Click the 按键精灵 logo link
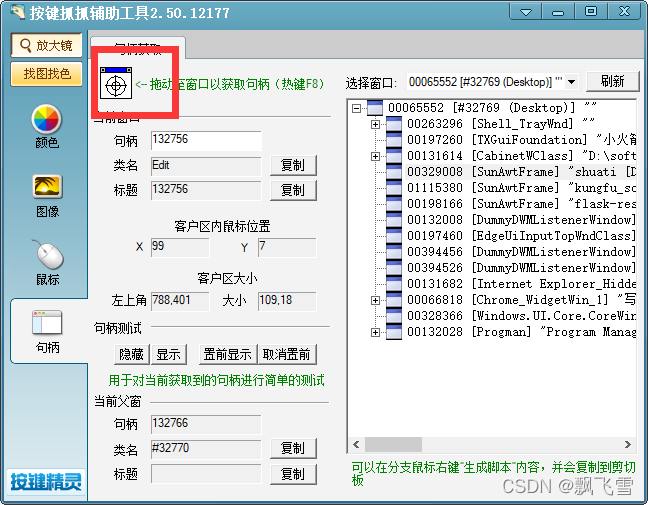The height and width of the screenshot is (505, 648). (46, 481)
